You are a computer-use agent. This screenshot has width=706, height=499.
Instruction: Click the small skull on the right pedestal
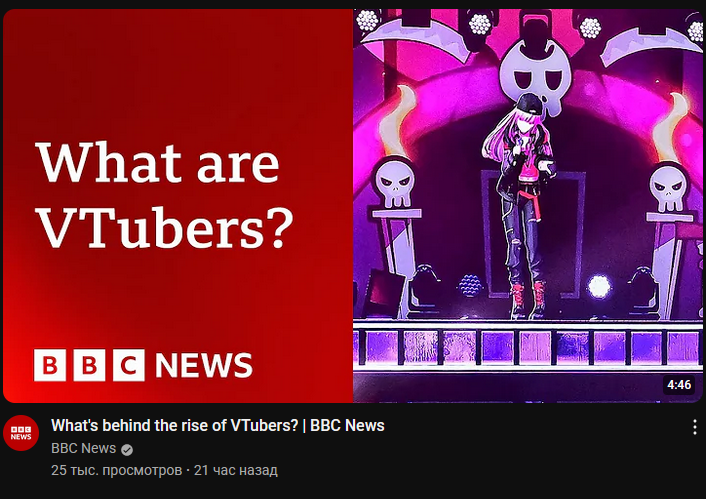tap(669, 188)
